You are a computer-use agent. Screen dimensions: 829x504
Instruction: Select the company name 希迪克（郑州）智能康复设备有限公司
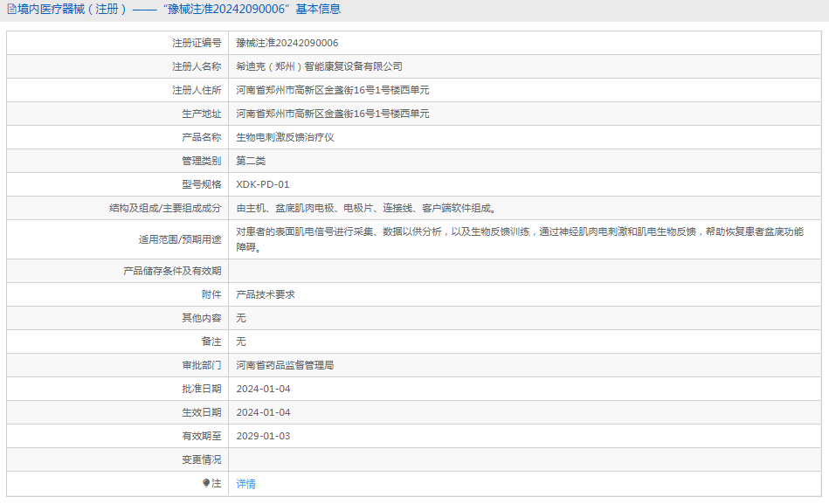[x=320, y=66]
